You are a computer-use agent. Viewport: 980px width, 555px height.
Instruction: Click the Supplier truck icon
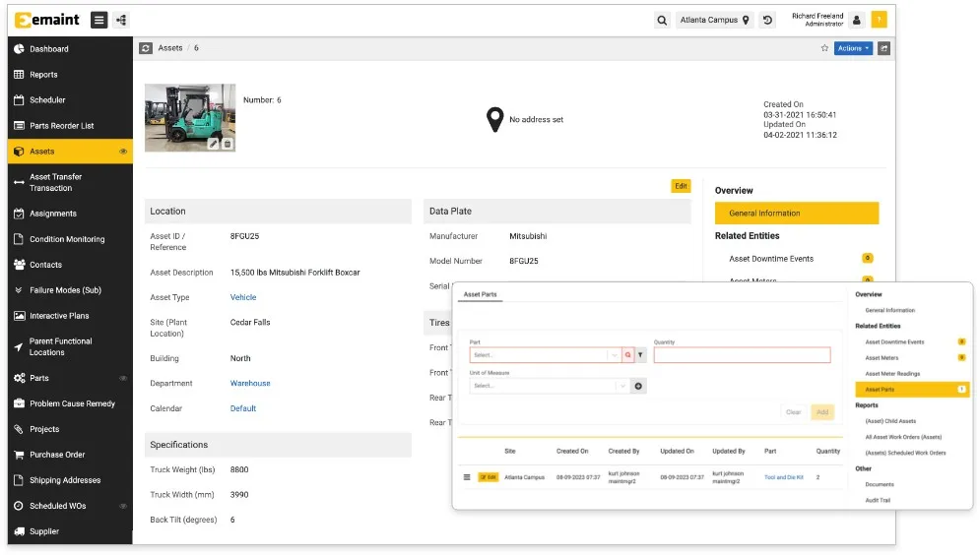20,531
